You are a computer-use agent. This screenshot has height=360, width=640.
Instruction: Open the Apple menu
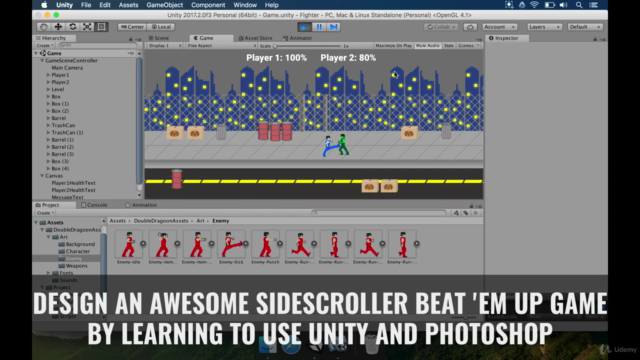pos(44,5)
